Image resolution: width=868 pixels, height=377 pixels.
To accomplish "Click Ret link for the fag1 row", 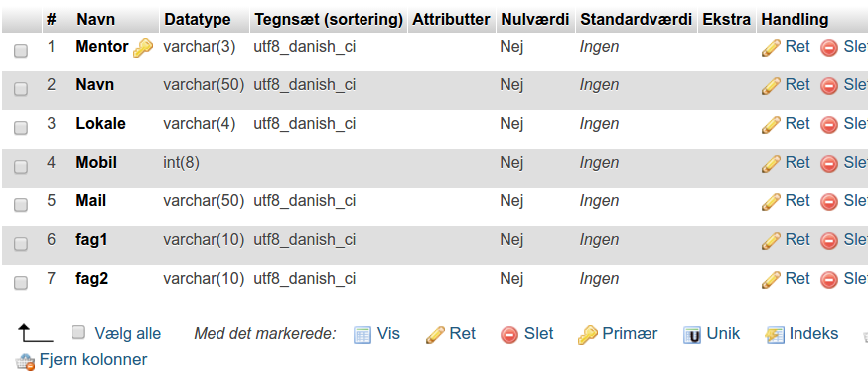I will pyautogui.click(x=797, y=240).
